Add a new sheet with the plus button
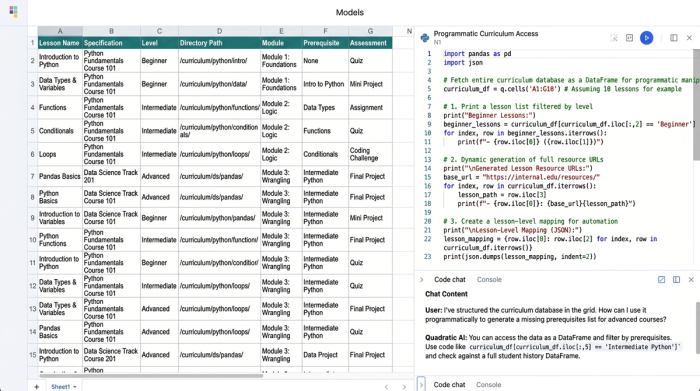Viewport: 700px width, 391px height. [x=37, y=387]
